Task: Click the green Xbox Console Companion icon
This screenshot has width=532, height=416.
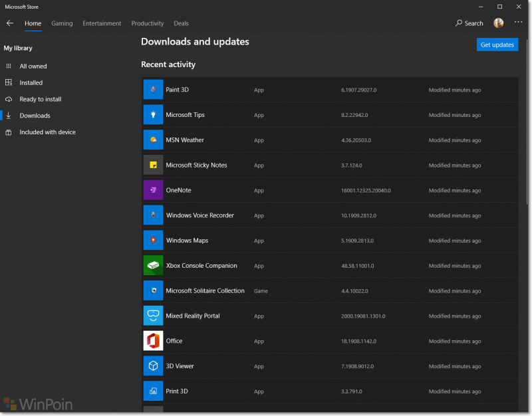Action: coord(153,265)
